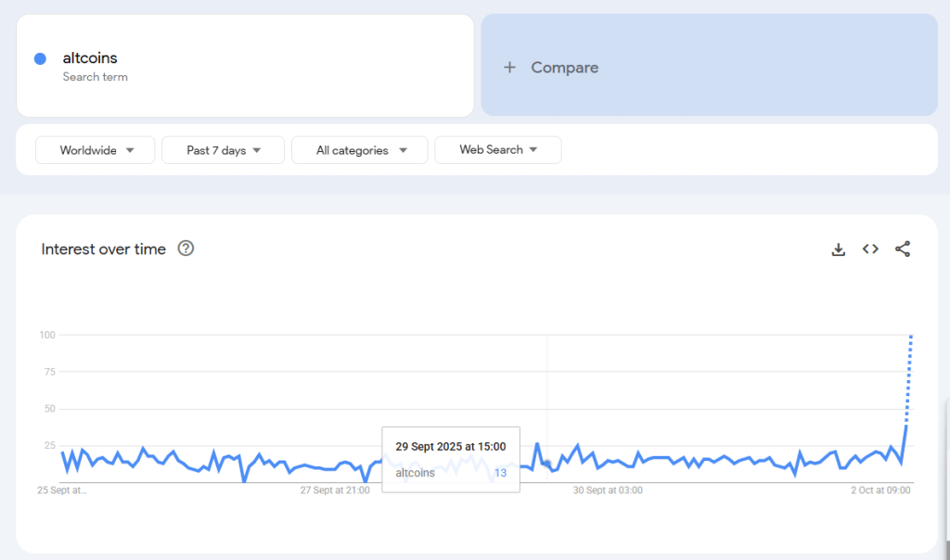Click the 25 y-axis label
The height and width of the screenshot is (560, 950).
pos(50,446)
